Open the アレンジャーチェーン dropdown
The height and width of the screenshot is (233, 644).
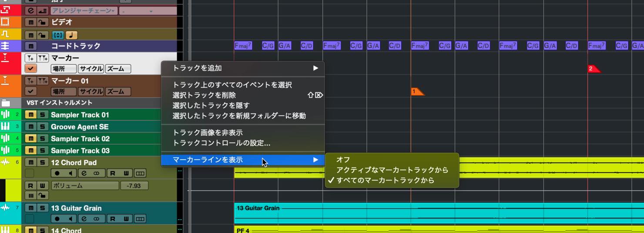(x=84, y=11)
